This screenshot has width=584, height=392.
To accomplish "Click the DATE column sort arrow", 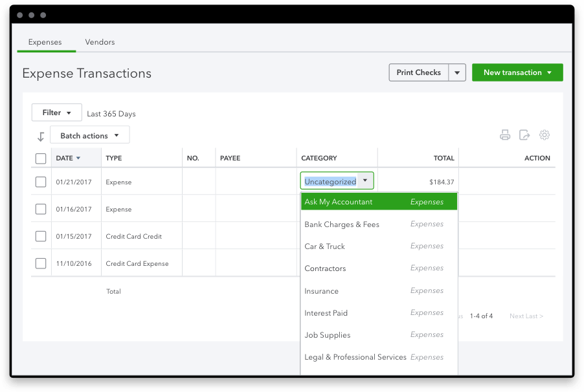I will (x=78, y=158).
